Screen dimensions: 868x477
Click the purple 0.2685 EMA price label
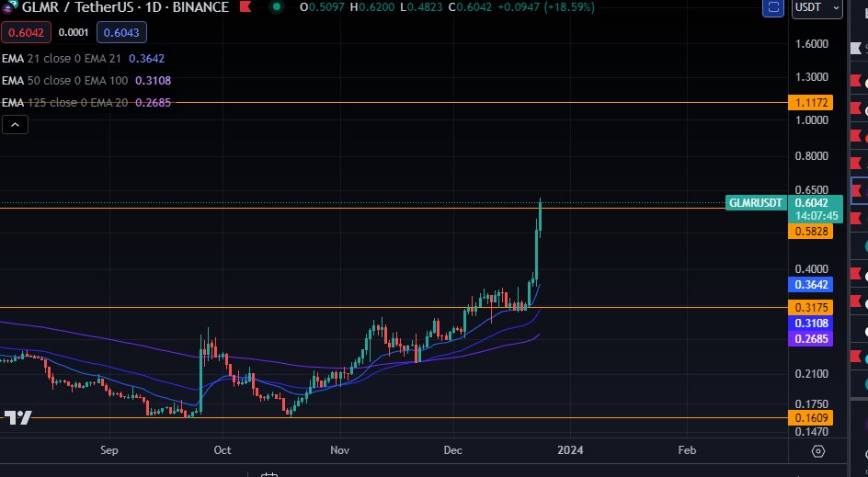pyautogui.click(x=810, y=338)
